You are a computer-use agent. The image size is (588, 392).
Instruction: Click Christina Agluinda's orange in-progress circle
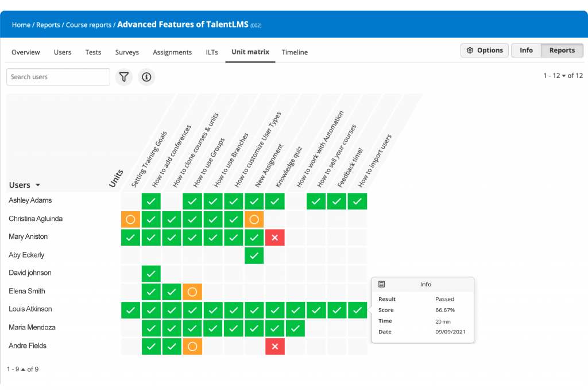coord(130,219)
